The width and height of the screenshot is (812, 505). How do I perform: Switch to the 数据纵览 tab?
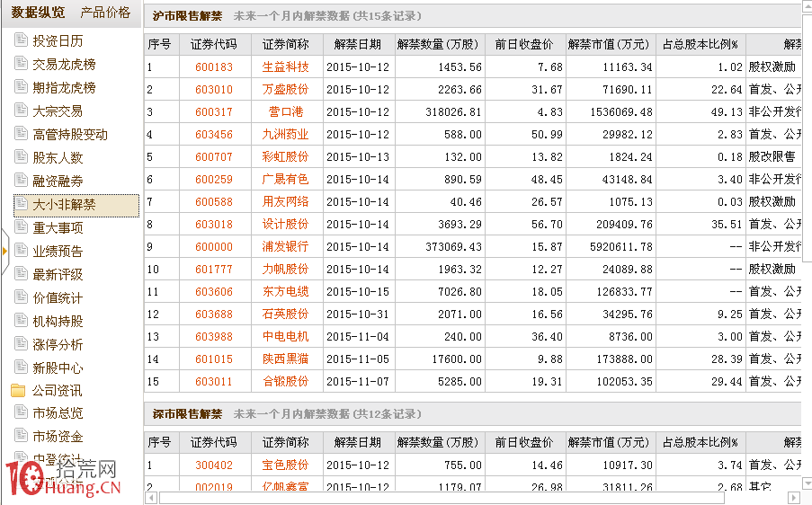pyautogui.click(x=39, y=13)
